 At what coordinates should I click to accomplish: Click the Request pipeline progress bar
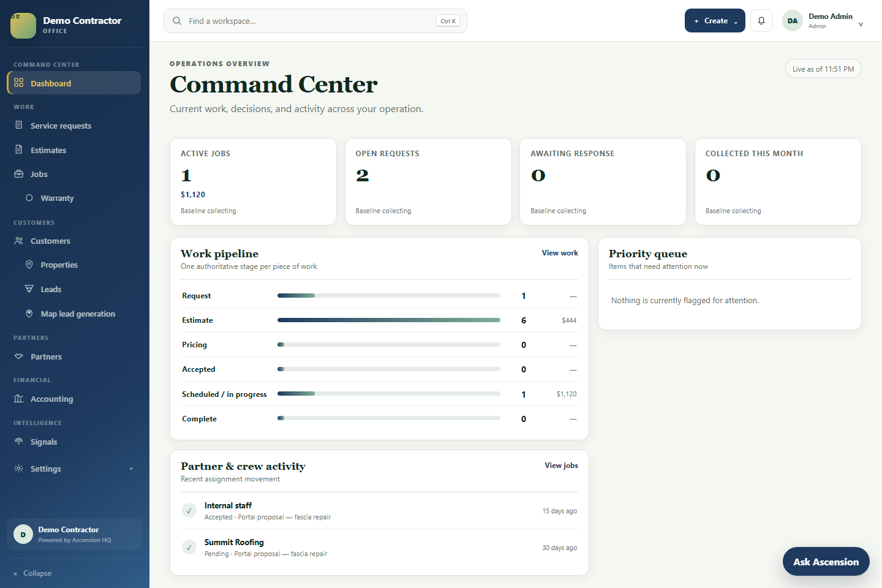tap(389, 295)
